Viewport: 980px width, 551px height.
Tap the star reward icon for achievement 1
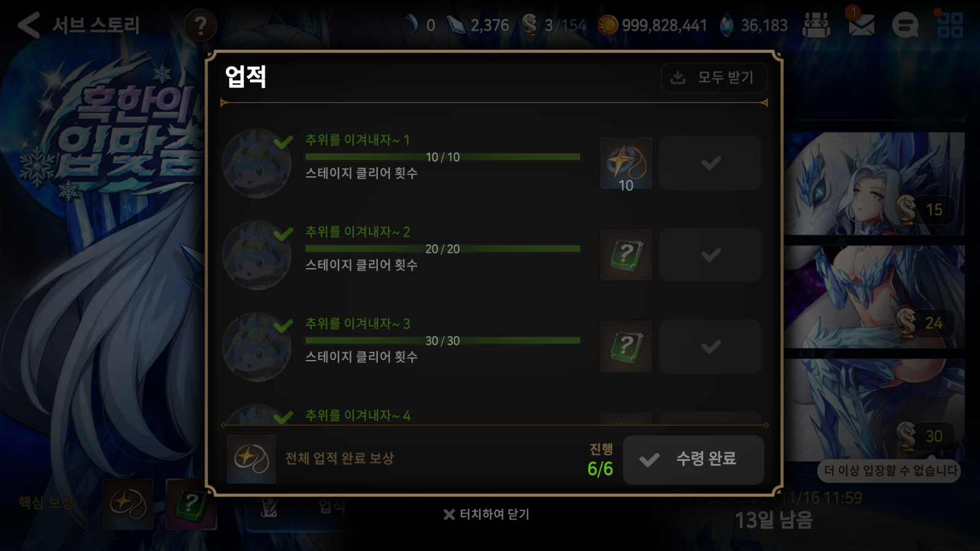(x=626, y=163)
